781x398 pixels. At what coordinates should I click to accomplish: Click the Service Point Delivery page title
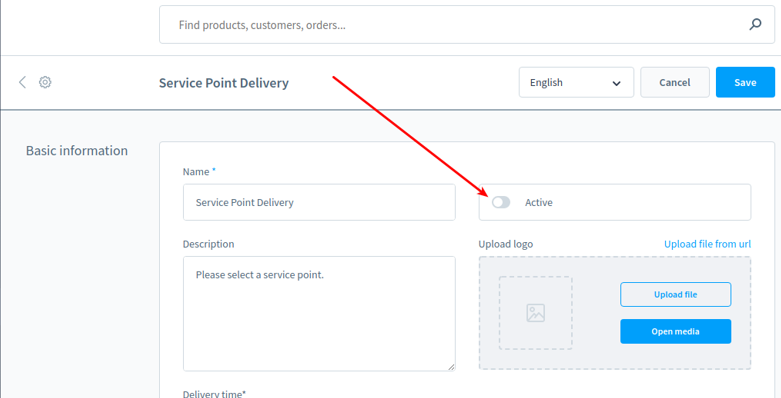click(224, 83)
